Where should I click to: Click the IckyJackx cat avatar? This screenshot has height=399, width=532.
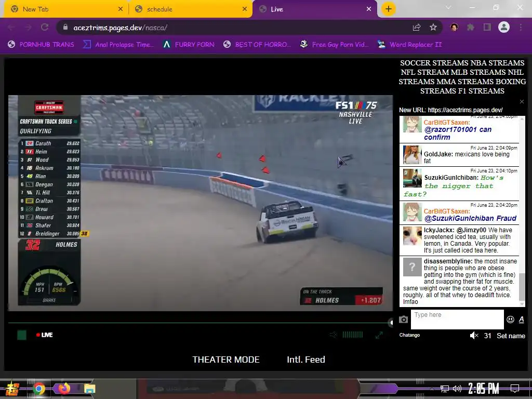pos(412,236)
